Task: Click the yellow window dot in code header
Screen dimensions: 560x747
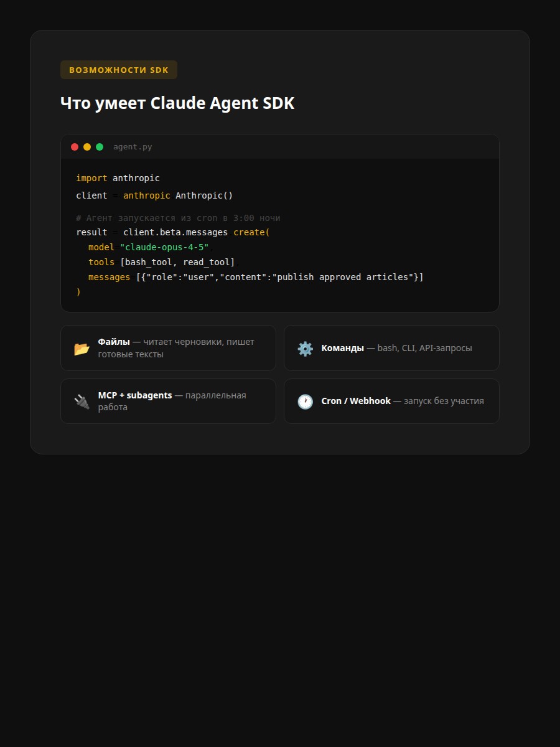Action: click(87, 147)
